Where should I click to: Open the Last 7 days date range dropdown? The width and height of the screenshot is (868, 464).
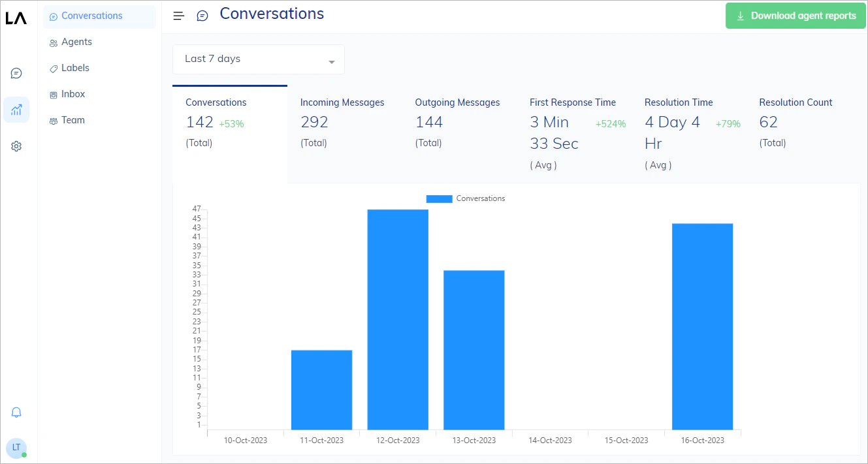(258, 59)
